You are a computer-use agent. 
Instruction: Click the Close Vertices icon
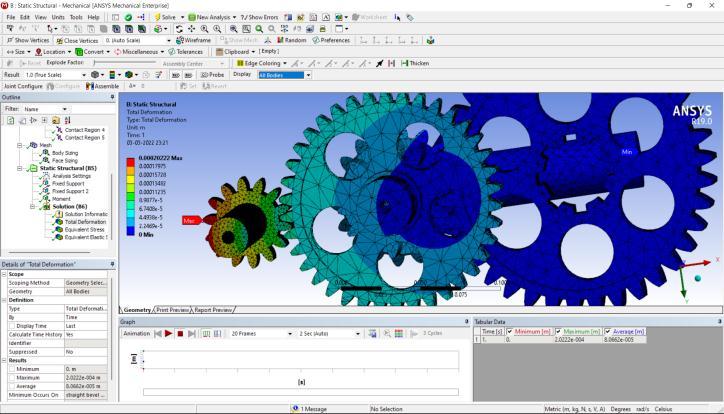(60, 41)
